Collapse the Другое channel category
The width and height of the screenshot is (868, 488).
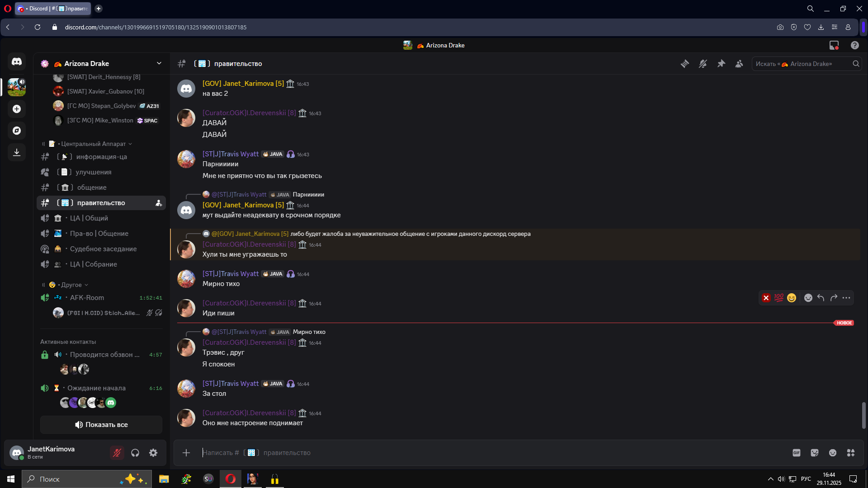pos(68,285)
